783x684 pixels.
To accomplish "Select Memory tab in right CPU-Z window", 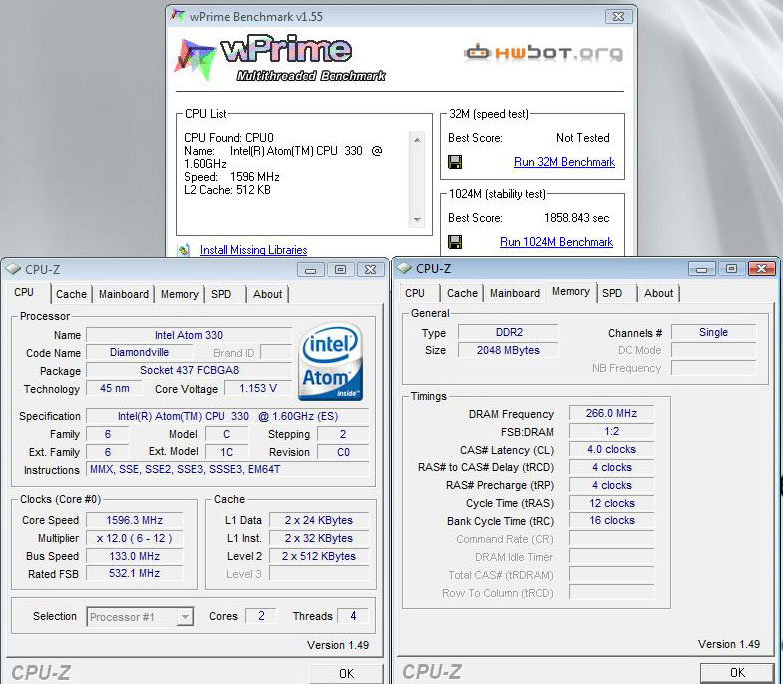I will tap(571, 292).
